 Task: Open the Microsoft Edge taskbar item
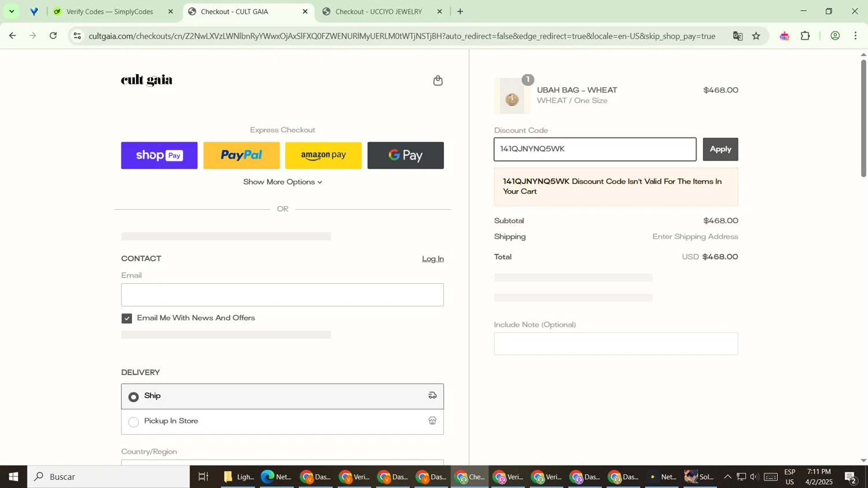[276, 477]
